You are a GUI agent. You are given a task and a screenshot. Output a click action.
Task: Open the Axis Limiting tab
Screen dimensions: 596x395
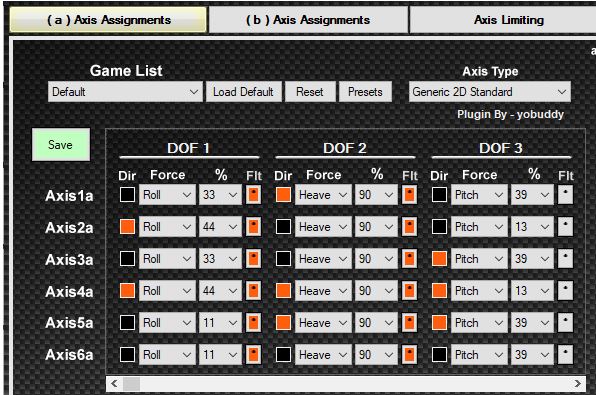coord(503,20)
